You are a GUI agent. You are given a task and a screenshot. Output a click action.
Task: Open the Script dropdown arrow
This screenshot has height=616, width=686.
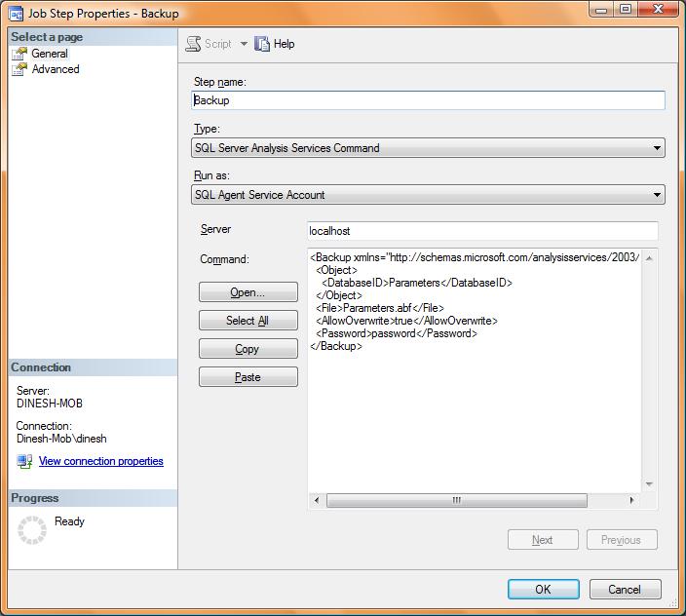[x=244, y=44]
